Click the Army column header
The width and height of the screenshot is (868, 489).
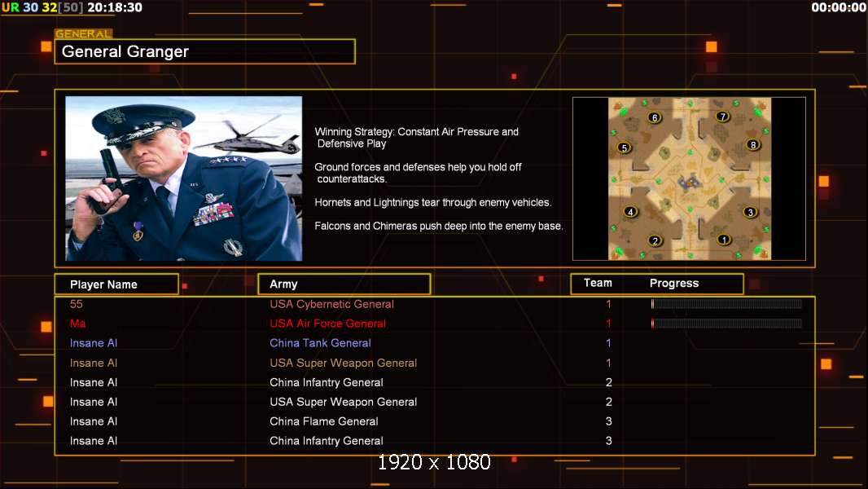pos(344,284)
